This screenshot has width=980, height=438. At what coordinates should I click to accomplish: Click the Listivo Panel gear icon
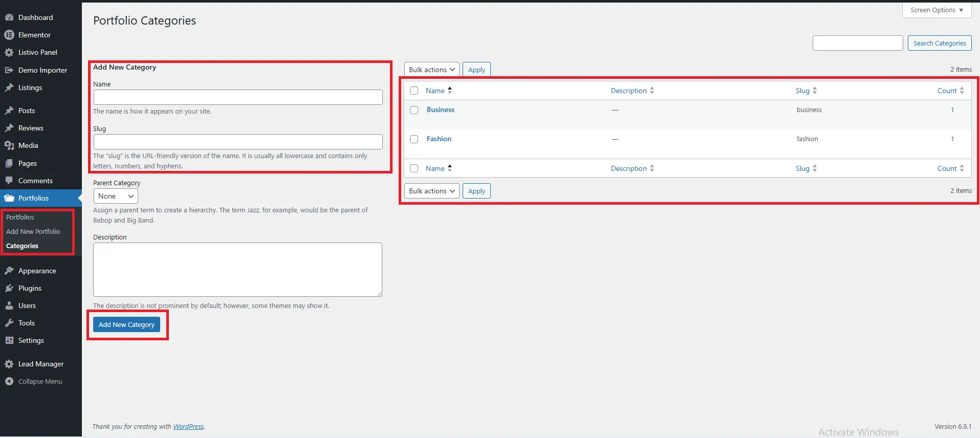tap(9, 52)
